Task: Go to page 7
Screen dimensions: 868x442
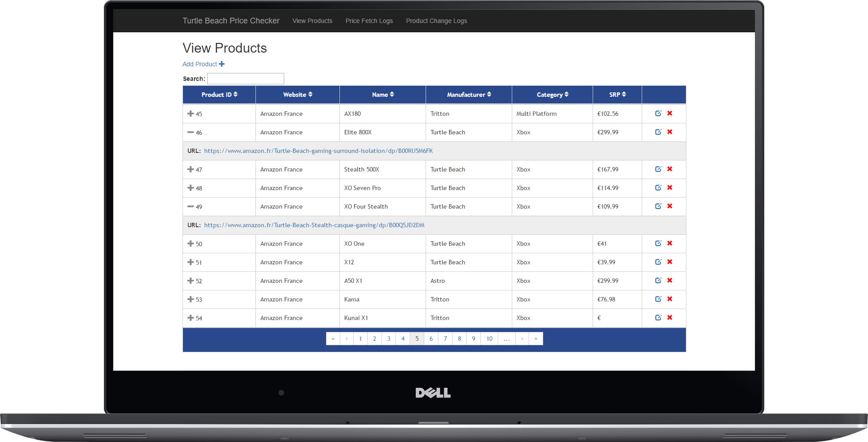Action: 445,339
